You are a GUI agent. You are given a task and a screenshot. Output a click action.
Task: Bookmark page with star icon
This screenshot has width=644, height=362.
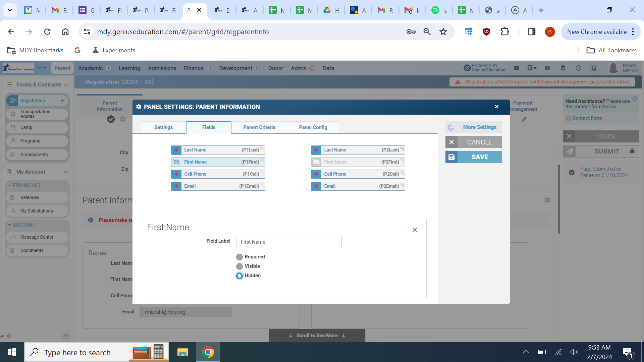click(443, 32)
